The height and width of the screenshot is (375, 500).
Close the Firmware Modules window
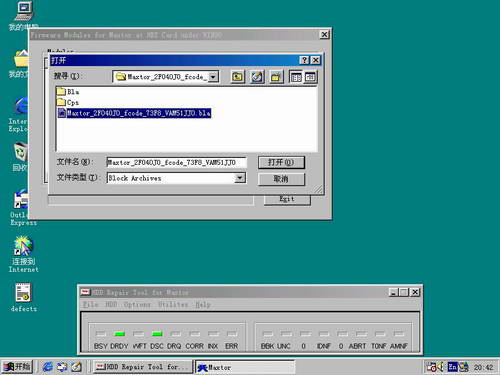tap(324, 35)
